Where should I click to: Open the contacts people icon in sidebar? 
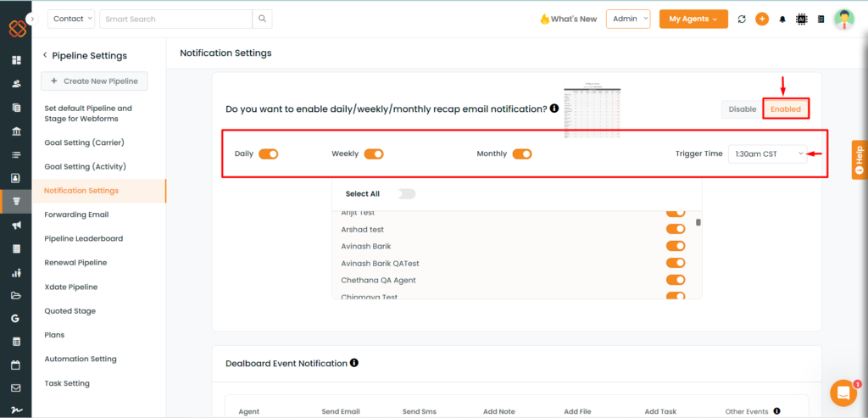click(16, 84)
